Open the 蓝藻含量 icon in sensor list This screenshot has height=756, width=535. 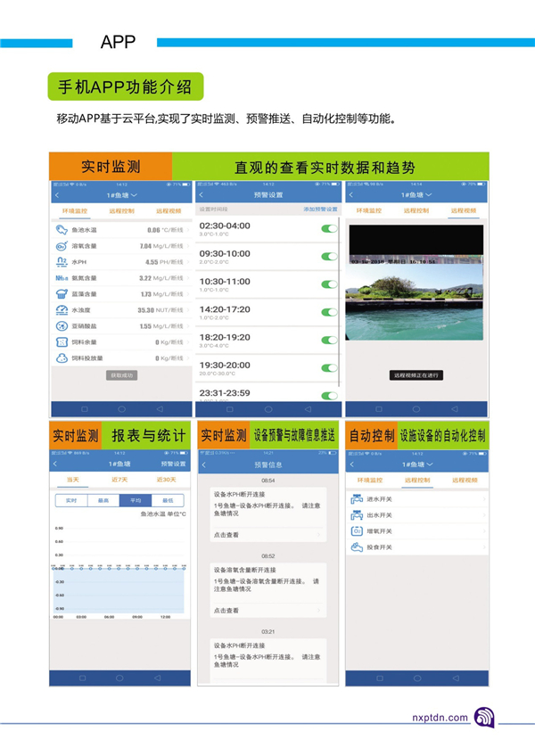click(x=62, y=294)
